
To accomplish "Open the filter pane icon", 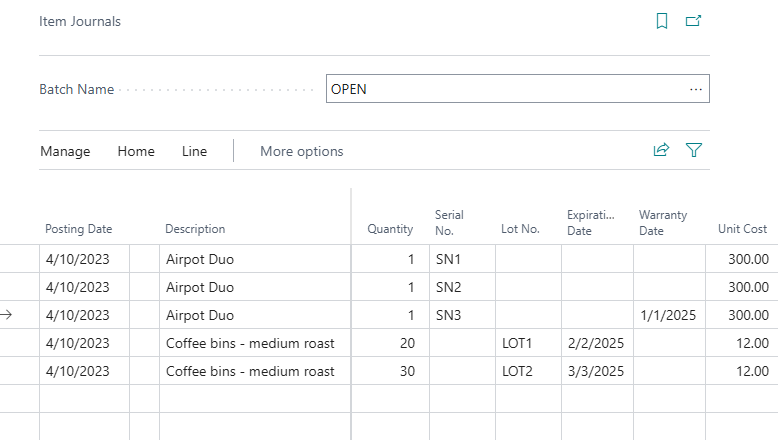I will pos(694,151).
